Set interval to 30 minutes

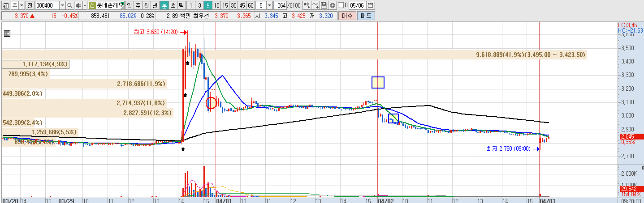coord(233,5)
